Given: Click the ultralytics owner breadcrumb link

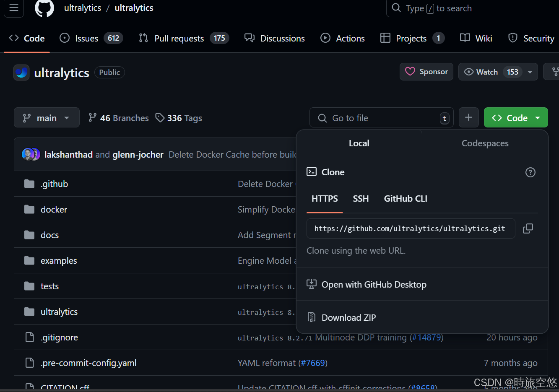Looking at the screenshot, I should click(83, 8).
